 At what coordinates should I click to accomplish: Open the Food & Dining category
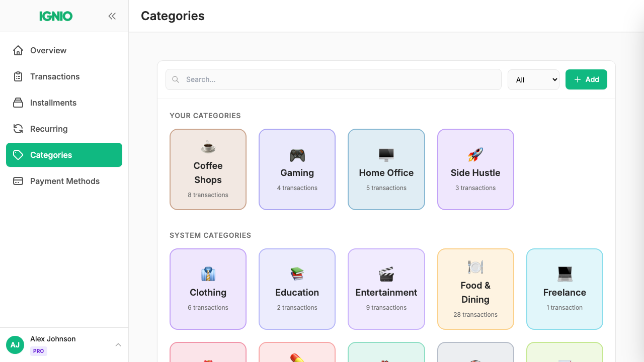pyautogui.click(x=475, y=289)
